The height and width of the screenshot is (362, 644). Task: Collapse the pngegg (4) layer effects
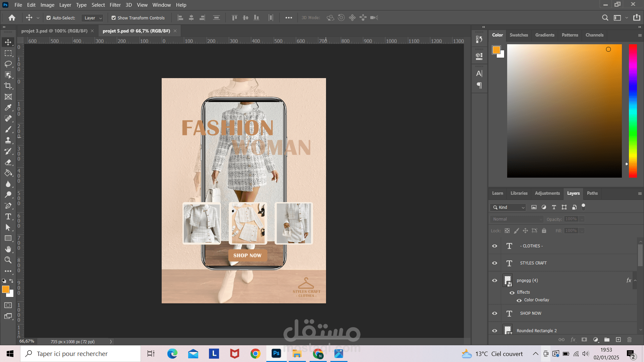635,281
